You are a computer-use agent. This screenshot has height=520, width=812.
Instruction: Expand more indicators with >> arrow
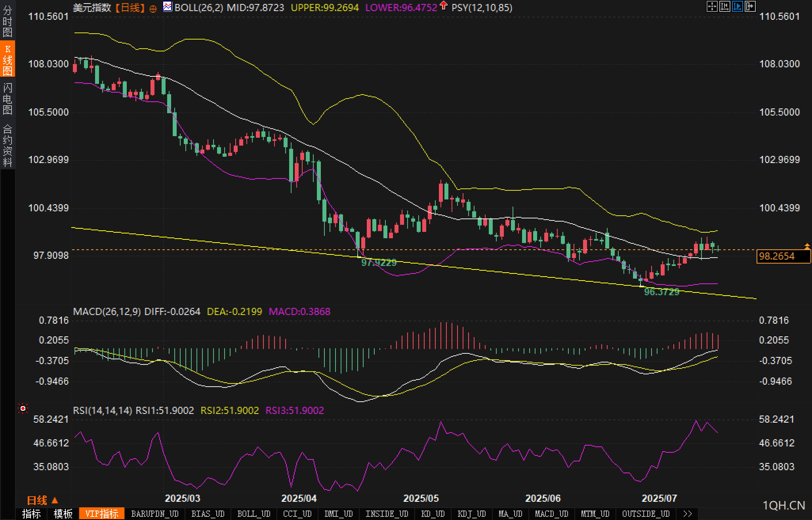[x=688, y=514]
